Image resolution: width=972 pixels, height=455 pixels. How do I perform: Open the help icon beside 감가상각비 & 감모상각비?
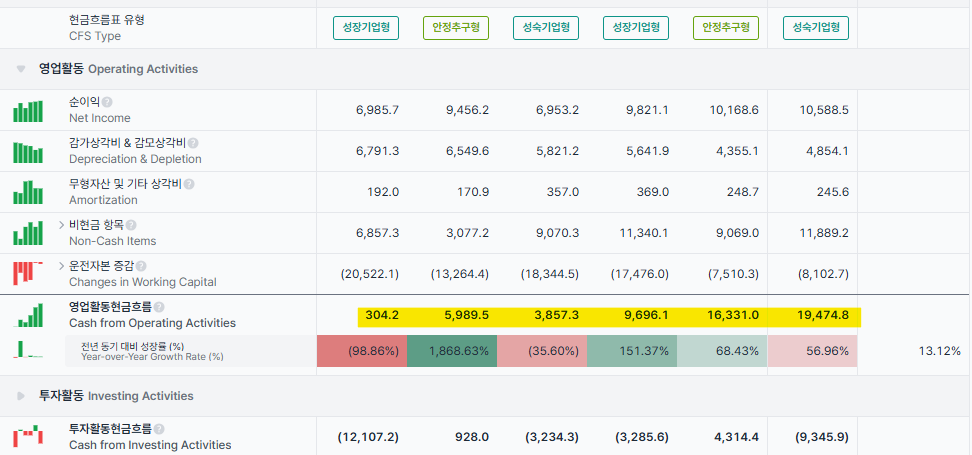(193, 143)
